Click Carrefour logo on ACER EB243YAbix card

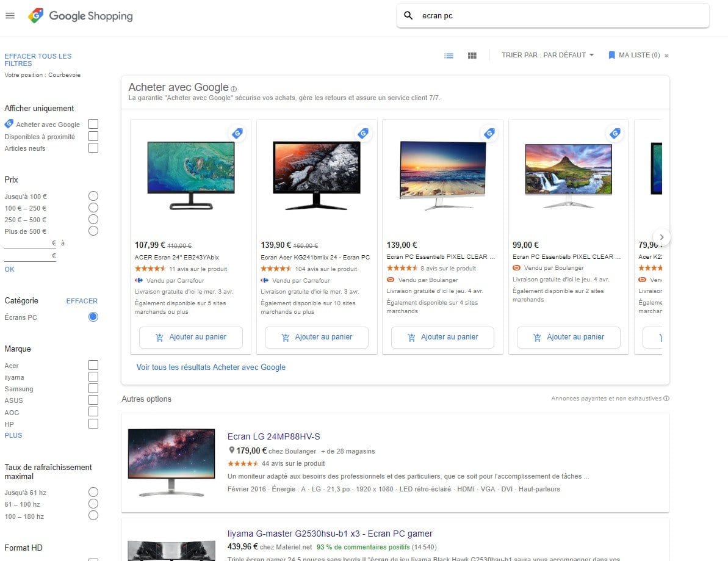(139, 281)
